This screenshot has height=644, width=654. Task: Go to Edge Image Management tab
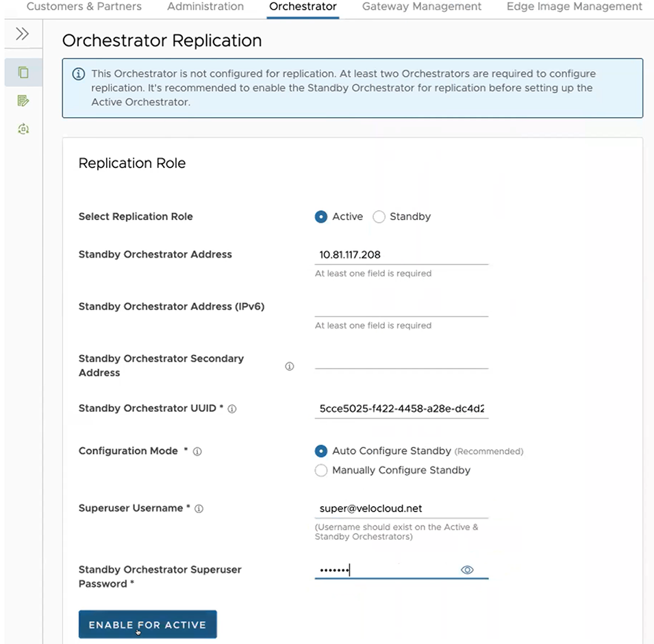click(x=574, y=7)
